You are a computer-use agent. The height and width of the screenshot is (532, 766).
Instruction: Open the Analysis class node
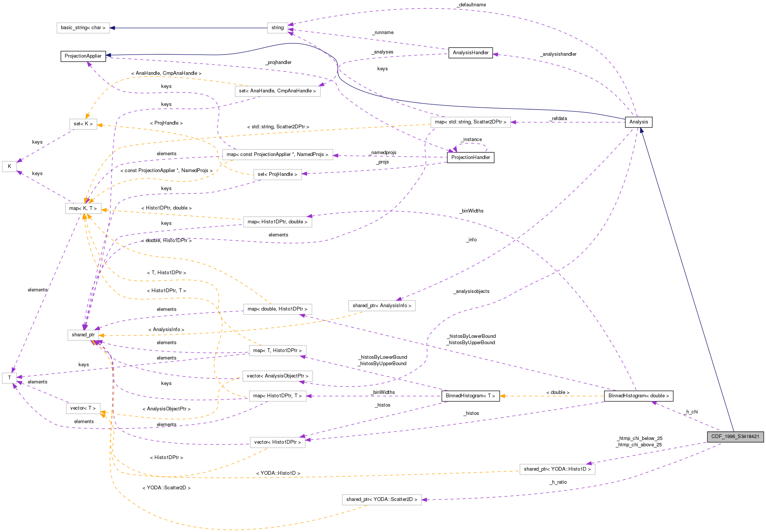[638, 122]
